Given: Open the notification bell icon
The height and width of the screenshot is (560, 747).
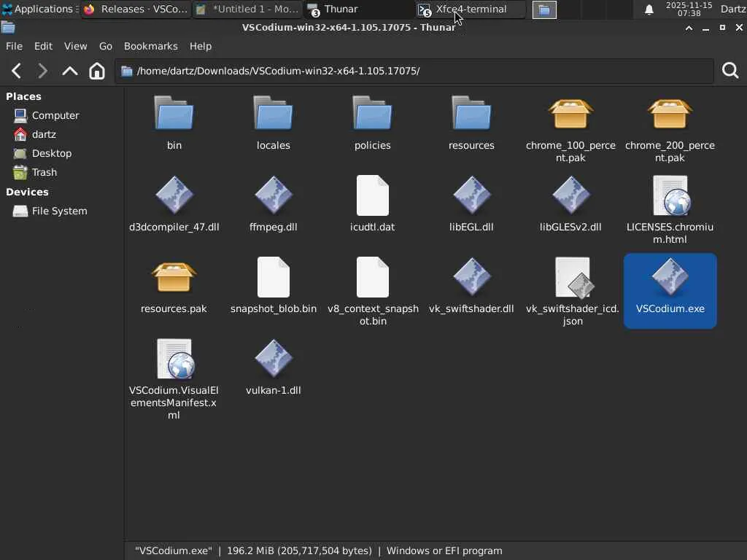Looking at the screenshot, I should point(649,9).
